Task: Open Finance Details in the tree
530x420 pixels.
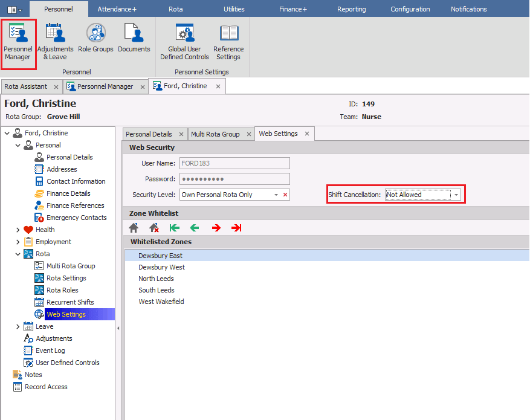Action: [69, 193]
